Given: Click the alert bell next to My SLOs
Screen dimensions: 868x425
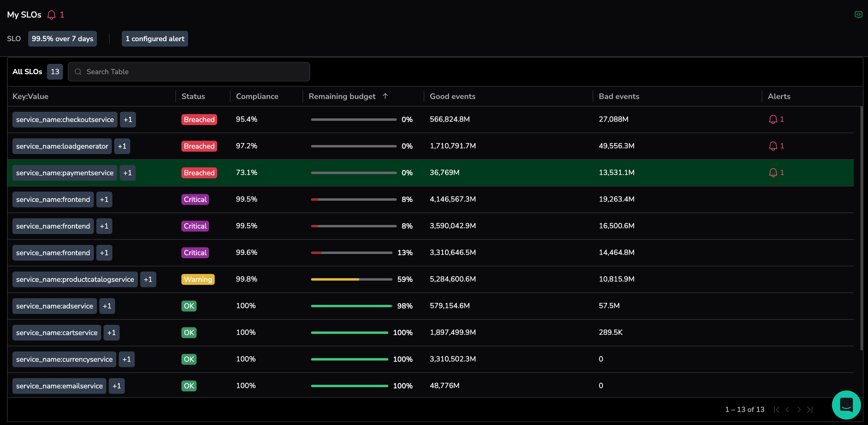Looking at the screenshot, I should coord(51,15).
